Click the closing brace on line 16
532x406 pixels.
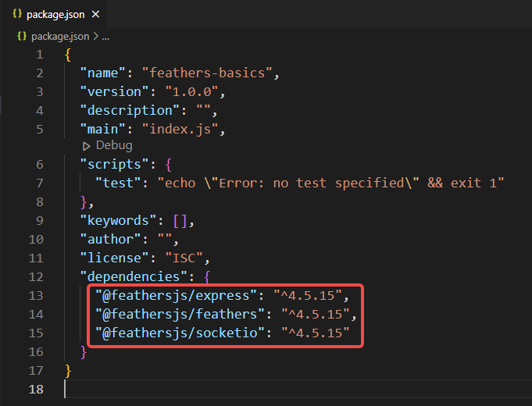pyautogui.click(x=84, y=351)
